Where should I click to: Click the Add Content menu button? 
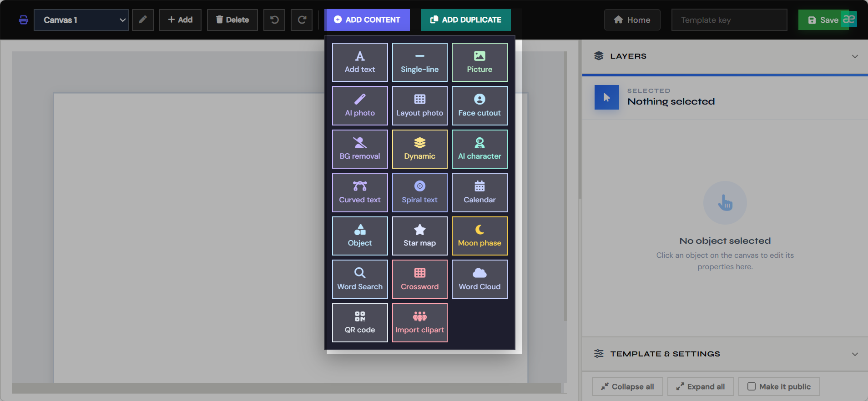[x=367, y=20]
